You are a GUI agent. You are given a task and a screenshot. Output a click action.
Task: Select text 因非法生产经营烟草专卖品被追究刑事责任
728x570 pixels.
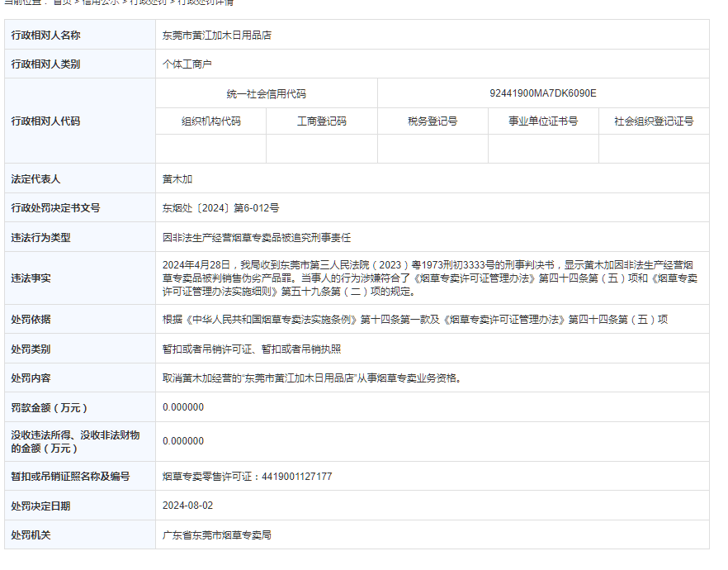[256, 237]
